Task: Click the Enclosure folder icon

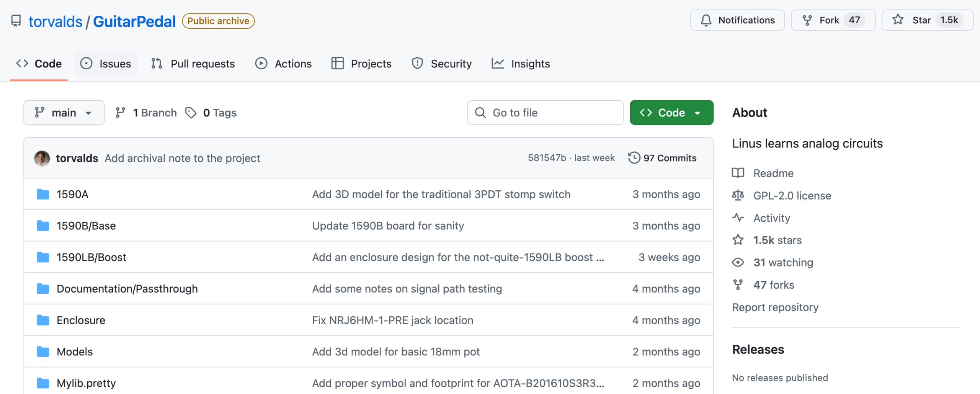Action: pos(43,320)
